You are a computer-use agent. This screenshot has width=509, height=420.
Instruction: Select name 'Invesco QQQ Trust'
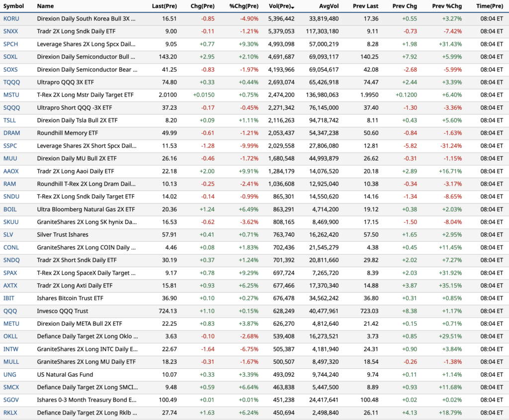coord(63,311)
